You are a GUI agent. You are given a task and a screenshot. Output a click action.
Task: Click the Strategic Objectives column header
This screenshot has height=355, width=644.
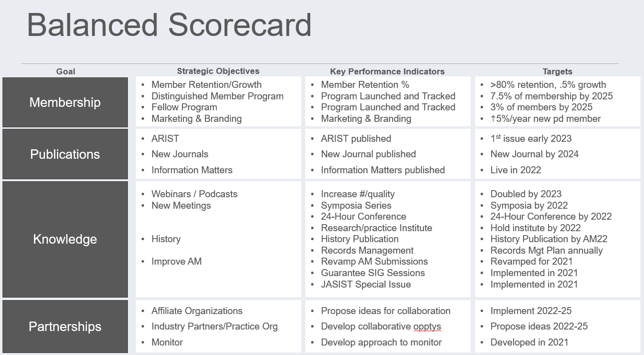[x=218, y=71]
